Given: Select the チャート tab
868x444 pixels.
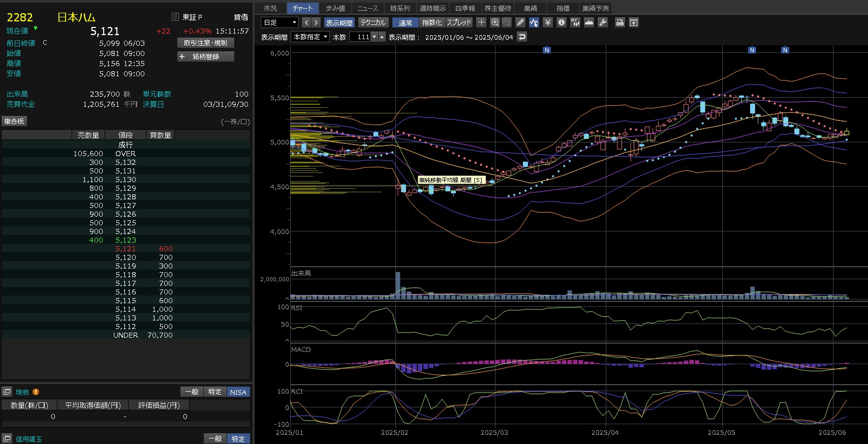Looking at the screenshot, I should (303, 8).
